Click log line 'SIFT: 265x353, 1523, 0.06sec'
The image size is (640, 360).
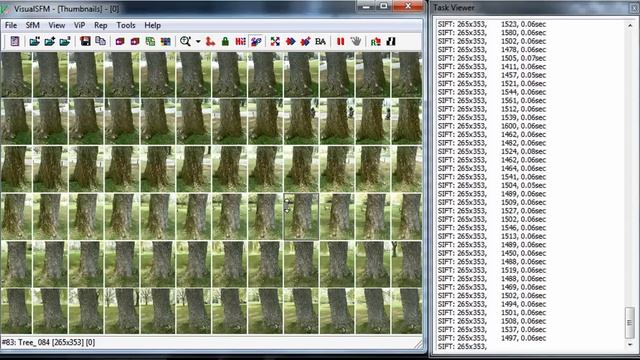(x=491, y=24)
